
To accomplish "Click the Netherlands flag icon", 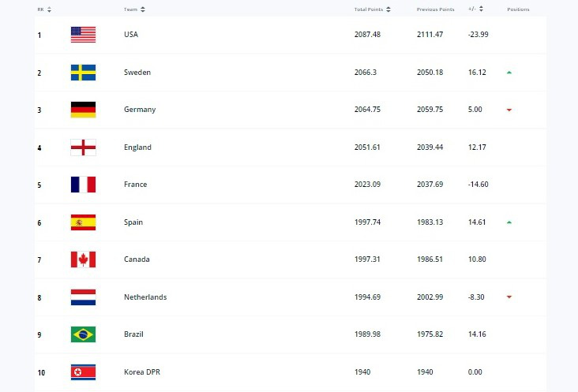I will point(83,297).
